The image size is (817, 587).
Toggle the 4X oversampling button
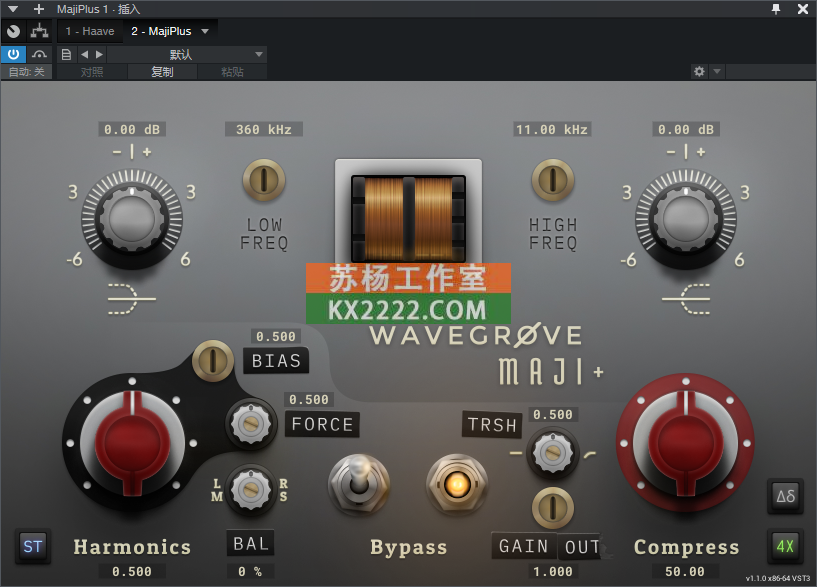[x=785, y=546]
